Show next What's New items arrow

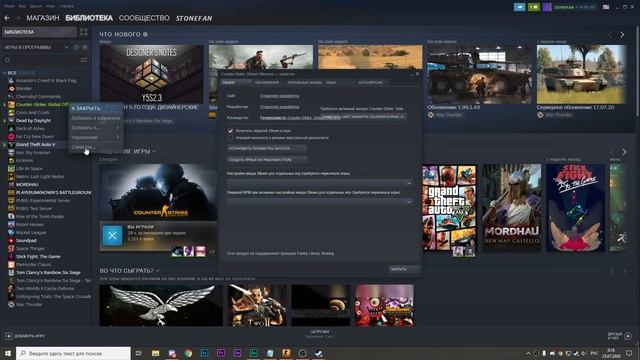622,35
